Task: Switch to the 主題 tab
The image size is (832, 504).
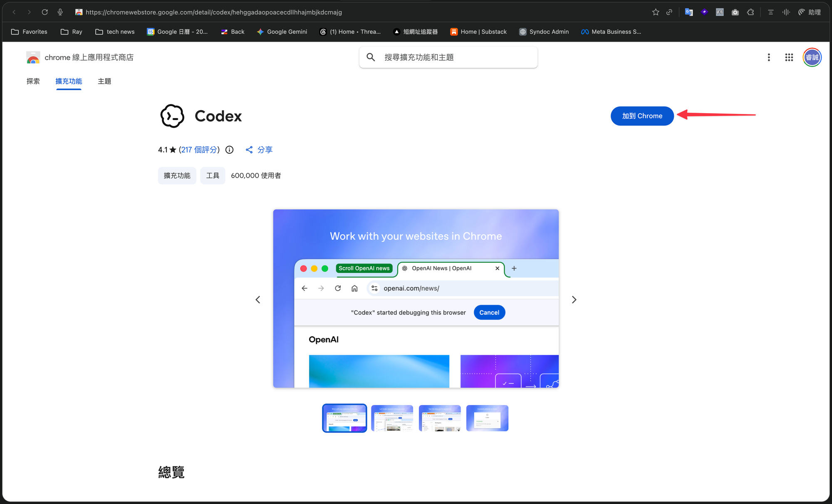Action: (x=104, y=81)
